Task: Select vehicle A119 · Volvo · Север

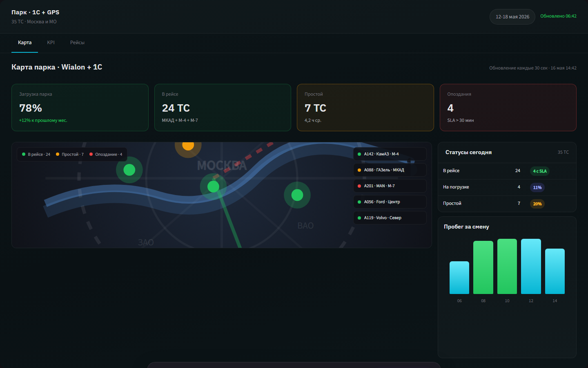Action: tap(390, 218)
